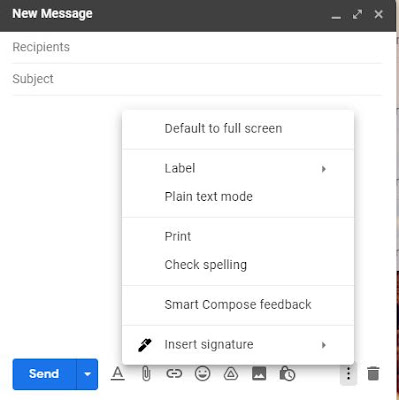Open Insert signature submenu
The height and width of the screenshot is (400, 399).
(x=238, y=345)
